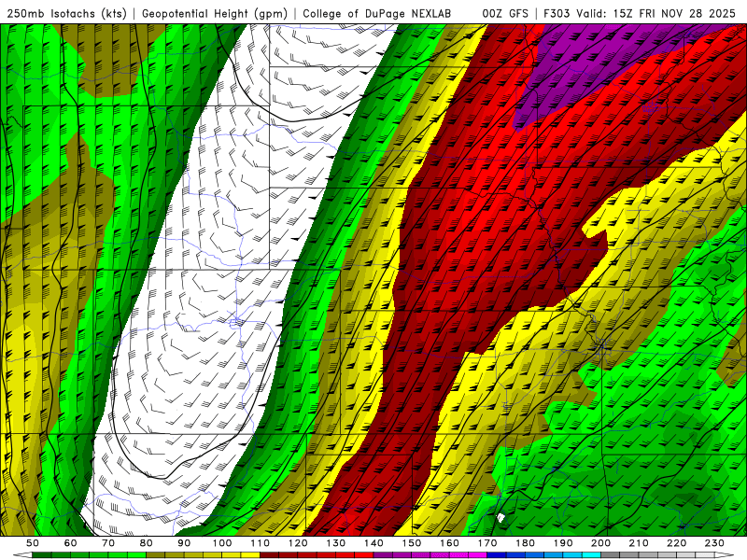Pick the 150 knots legend number
This screenshot has height=560, width=747.
point(412,543)
